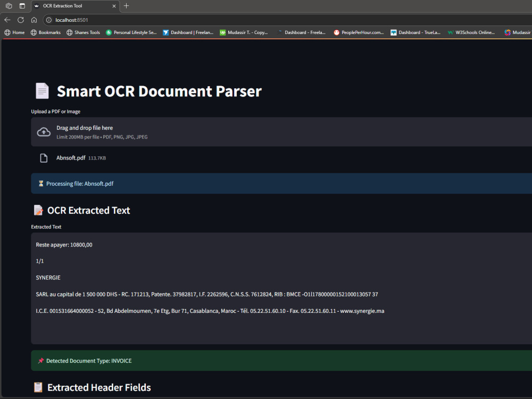Open the Dashboard - Freela... bookmark
Viewport: 532px width, 399px height.
click(301, 32)
